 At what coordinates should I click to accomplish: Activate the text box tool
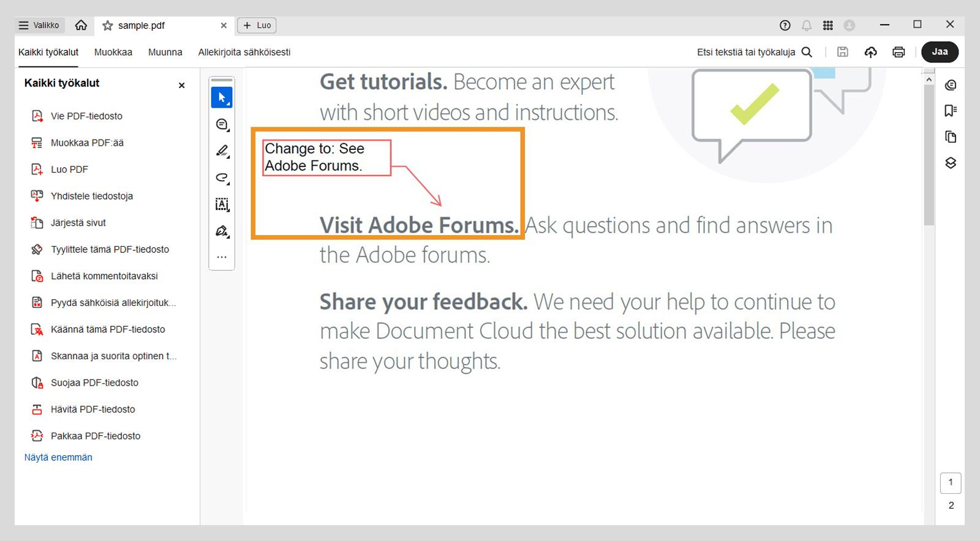pos(222,204)
